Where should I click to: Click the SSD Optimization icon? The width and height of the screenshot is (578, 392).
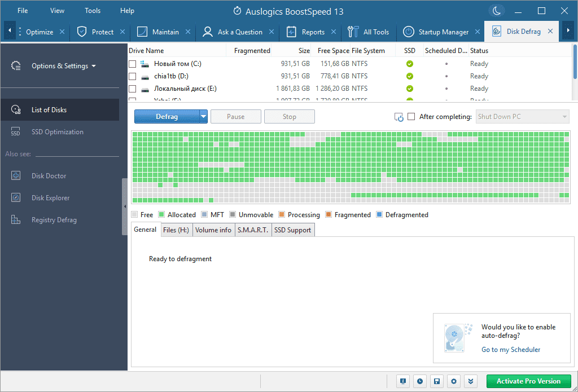pos(15,132)
